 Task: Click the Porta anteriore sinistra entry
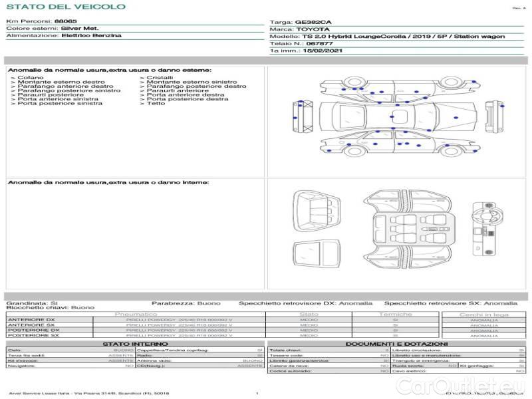pyautogui.click(x=58, y=99)
